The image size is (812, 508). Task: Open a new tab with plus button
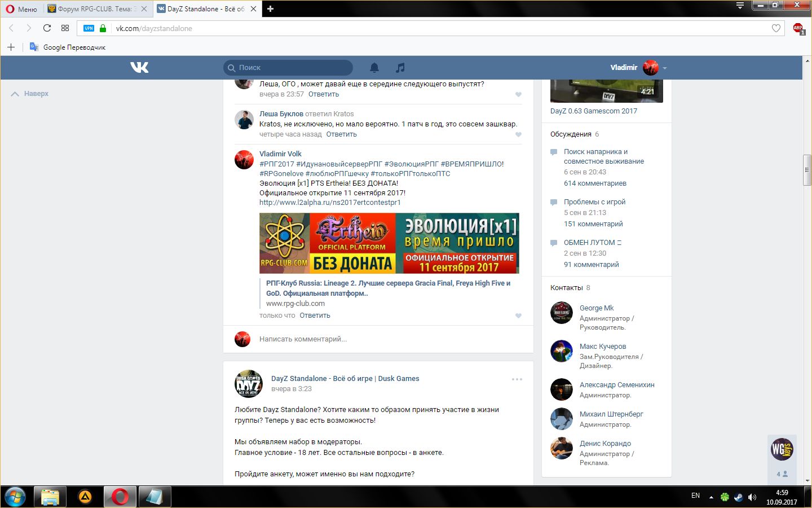coord(270,8)
